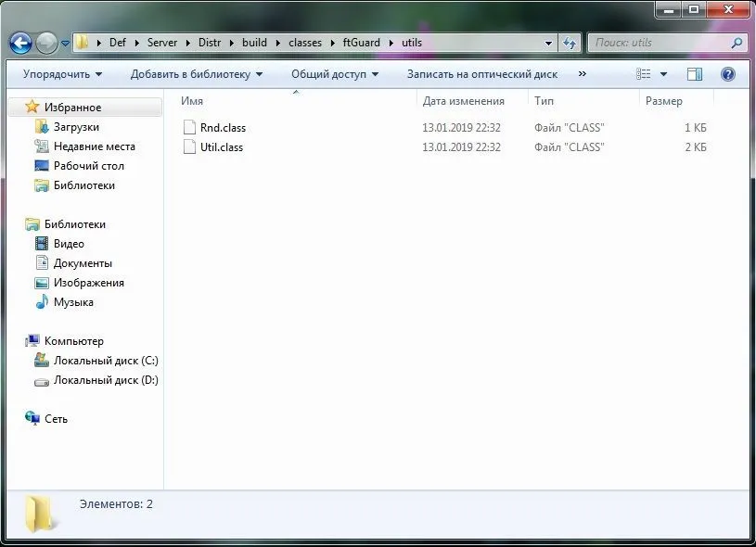Viewport: 756px width, 547px height.
Task: Click Записать на оптический диск
Action: 482,74
